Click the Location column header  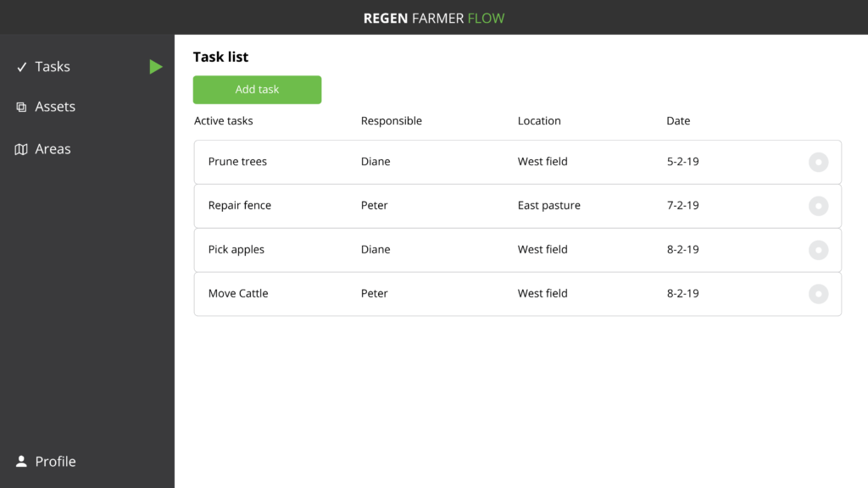[x=539, y=120]
